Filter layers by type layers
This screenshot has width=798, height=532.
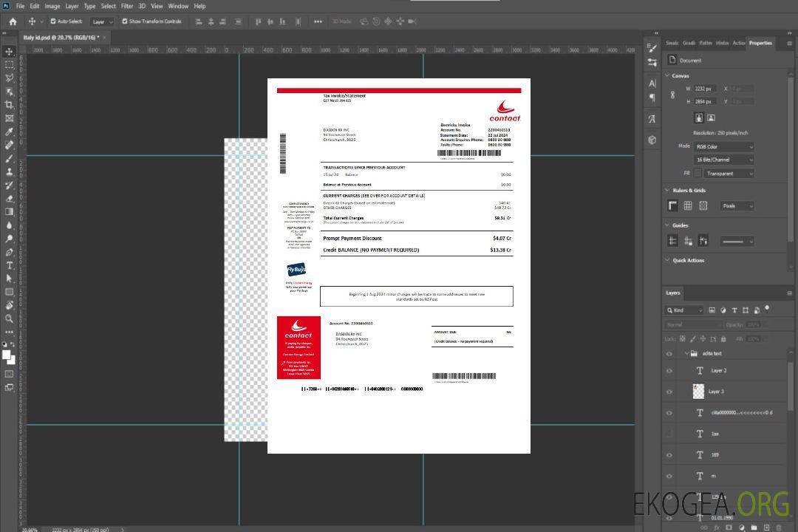click(734, 310)
